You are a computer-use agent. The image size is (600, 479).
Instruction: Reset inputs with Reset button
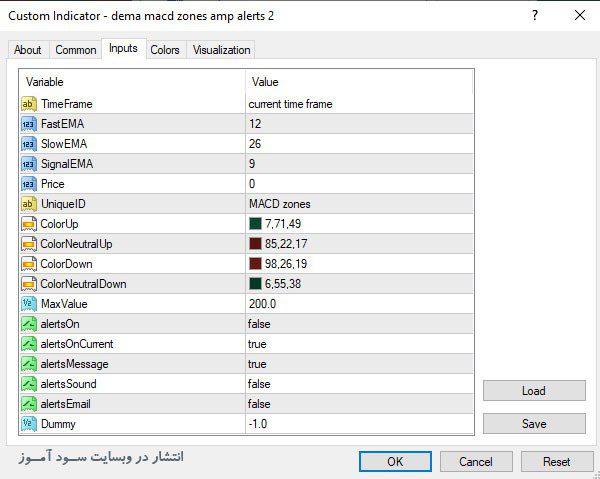pyautogui.click(x=557, y=461)
